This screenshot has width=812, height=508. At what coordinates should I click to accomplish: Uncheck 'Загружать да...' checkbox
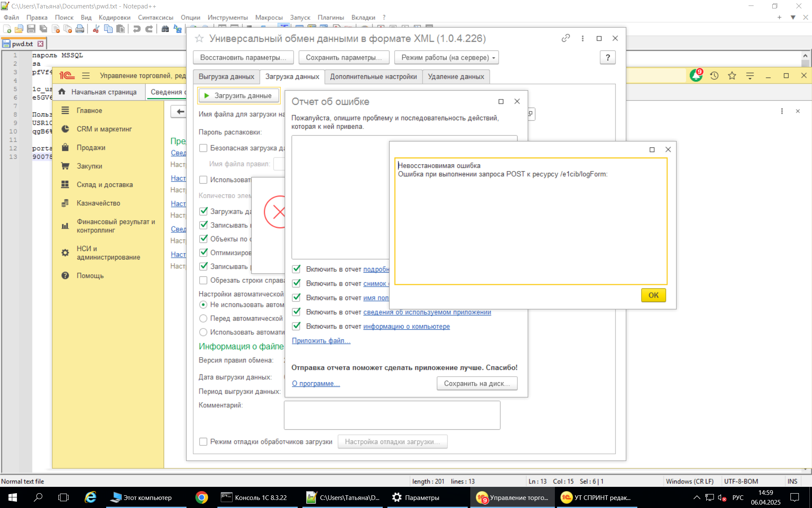tap(203, 211)
